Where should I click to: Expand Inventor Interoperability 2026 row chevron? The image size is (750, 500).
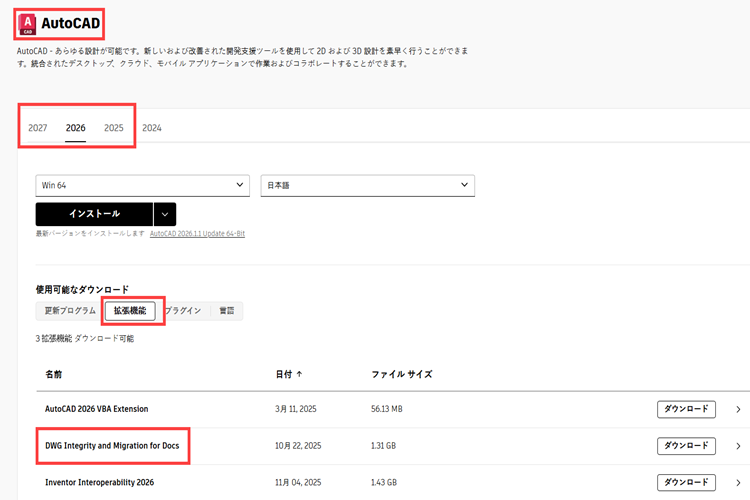[x=739, y=483]
